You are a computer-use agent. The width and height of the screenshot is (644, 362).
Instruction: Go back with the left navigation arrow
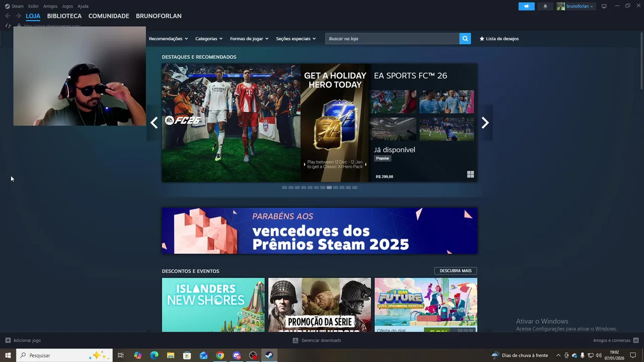8,16
